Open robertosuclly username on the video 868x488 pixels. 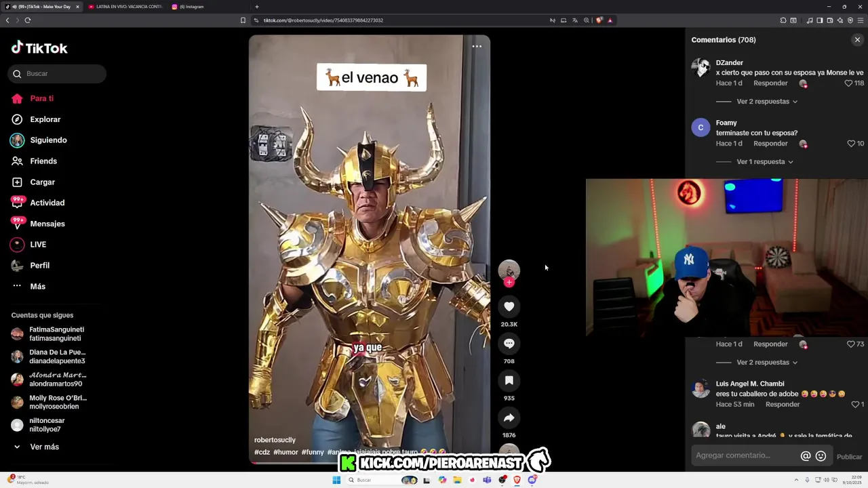pos(275,441)
